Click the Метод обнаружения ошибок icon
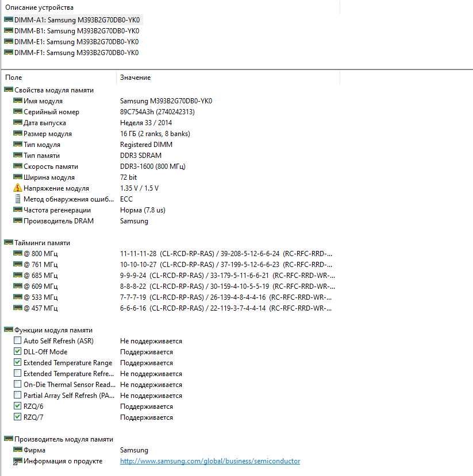 tap(18, 199)
